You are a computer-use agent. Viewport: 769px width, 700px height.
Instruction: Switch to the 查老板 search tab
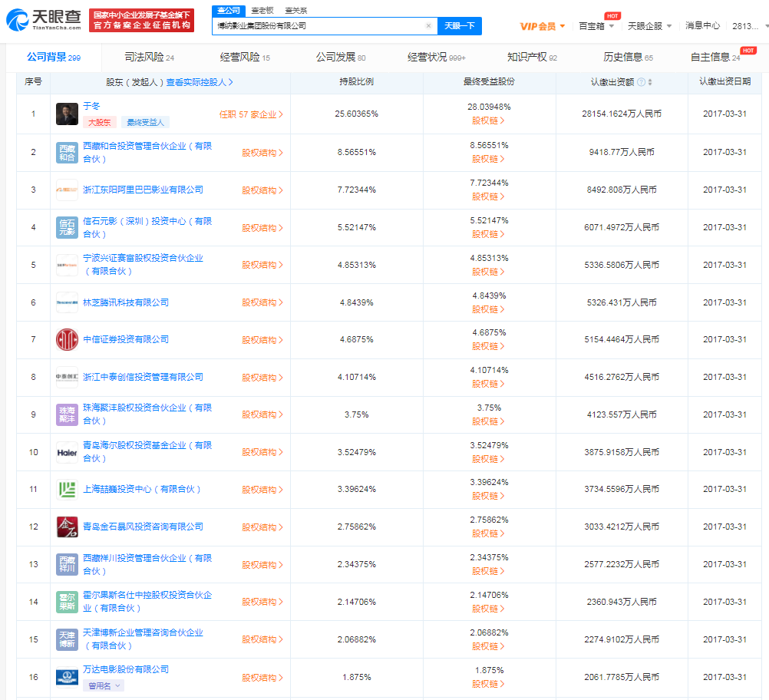coord(262,10)
